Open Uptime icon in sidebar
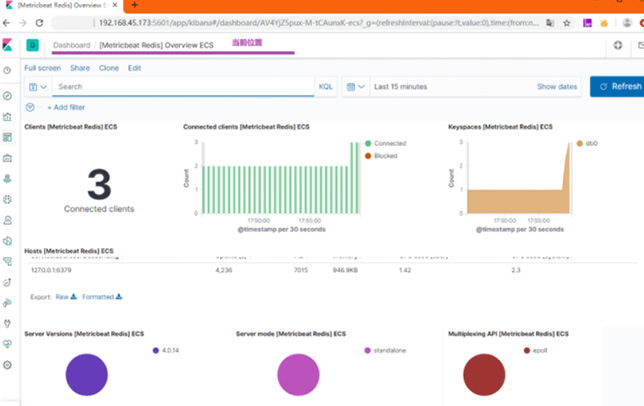This screenshot has height=406, width=644. (7, 282)
